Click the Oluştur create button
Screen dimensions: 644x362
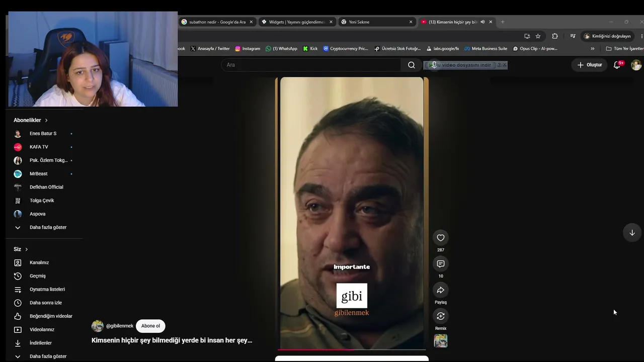(590, 65)
